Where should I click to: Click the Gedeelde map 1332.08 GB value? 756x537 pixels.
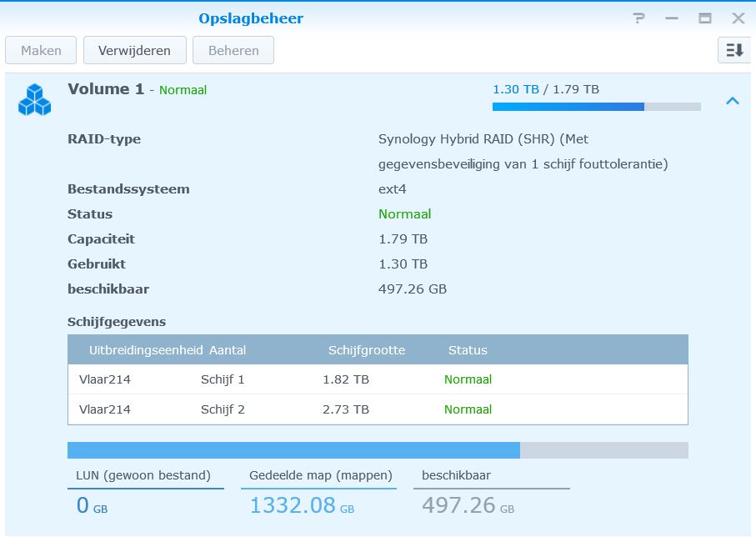[302, 505]
